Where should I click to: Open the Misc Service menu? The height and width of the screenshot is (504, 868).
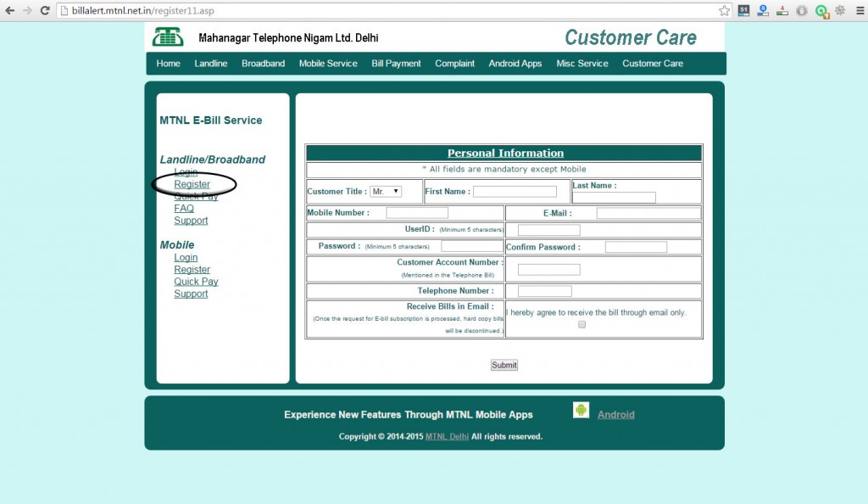click(582, 64)
